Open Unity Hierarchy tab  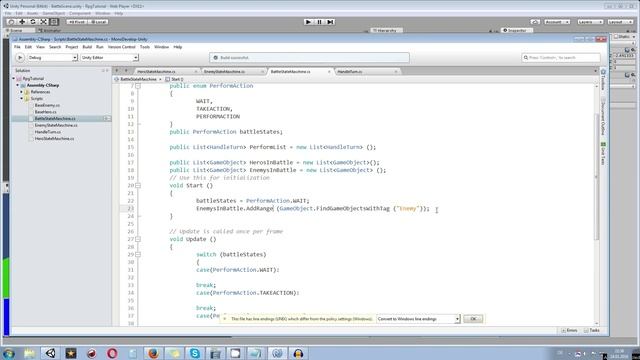tap(385, 31)
